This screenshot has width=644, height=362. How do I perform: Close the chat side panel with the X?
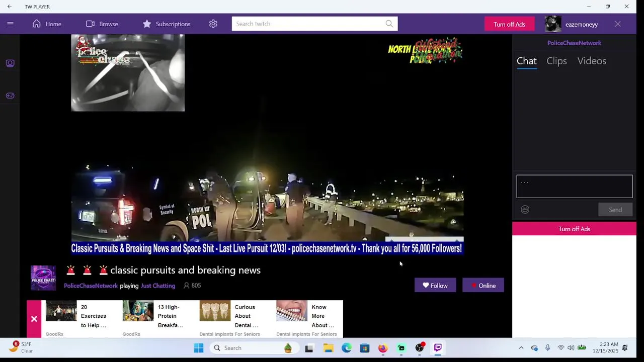[618, 24]
